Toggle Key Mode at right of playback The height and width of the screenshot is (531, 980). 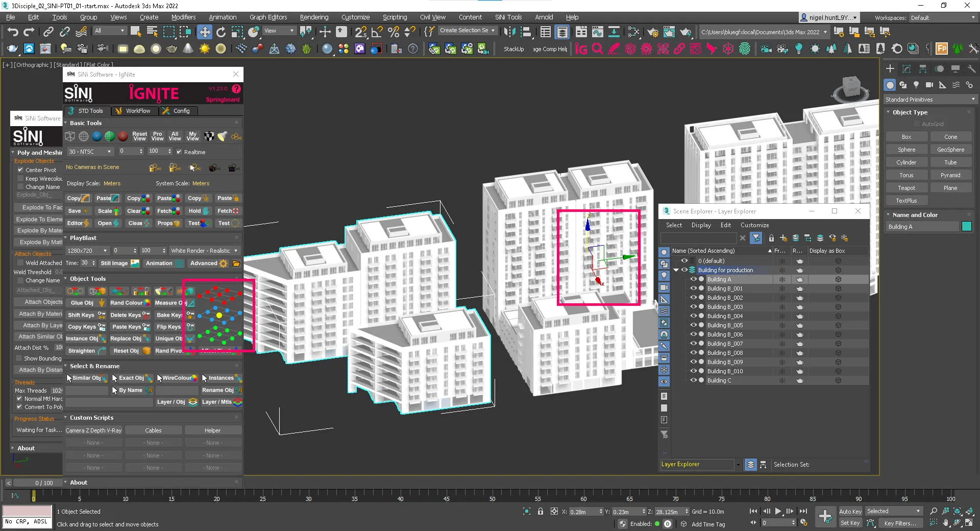tap(753, 522)
